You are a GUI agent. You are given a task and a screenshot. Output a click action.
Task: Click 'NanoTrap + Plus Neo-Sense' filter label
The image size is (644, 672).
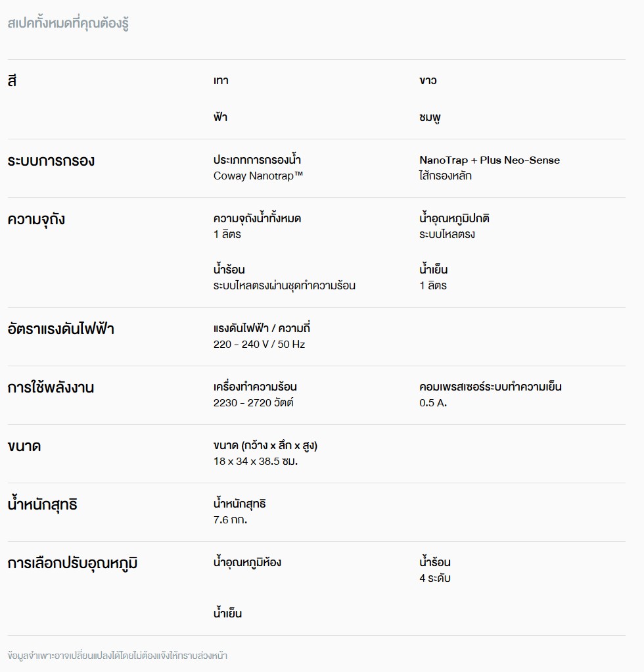(490, 160)
